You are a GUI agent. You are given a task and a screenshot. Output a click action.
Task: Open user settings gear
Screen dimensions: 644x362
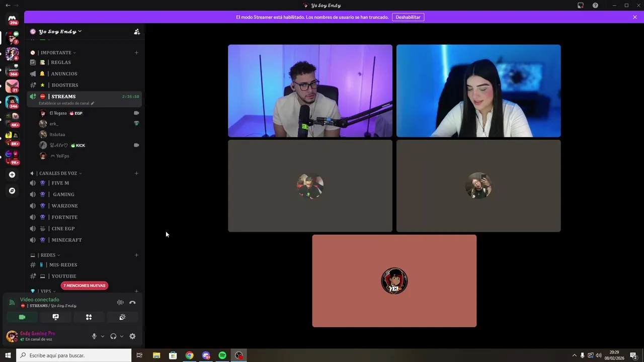click(x=132, y=336)
